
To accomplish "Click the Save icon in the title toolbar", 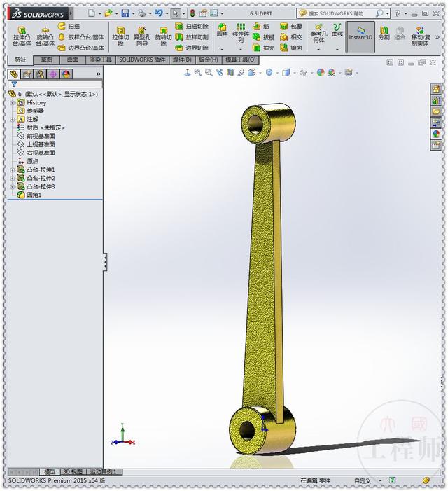I will (125, 13).
